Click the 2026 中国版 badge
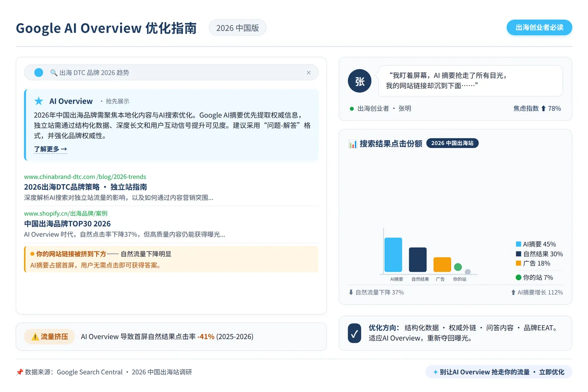The width and height of the screenshot is (588, 392). pyautogui.click(x=238, y=28)
